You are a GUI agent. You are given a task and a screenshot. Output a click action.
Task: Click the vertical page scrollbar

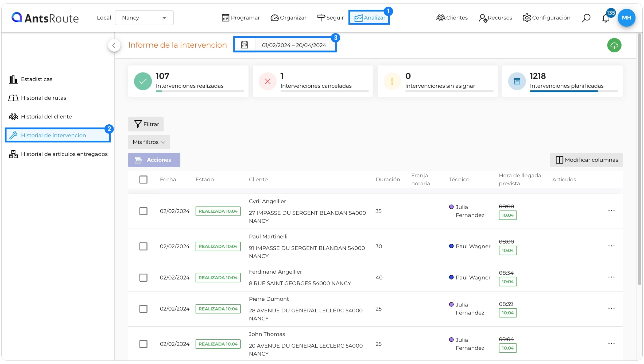pos(639,159)
